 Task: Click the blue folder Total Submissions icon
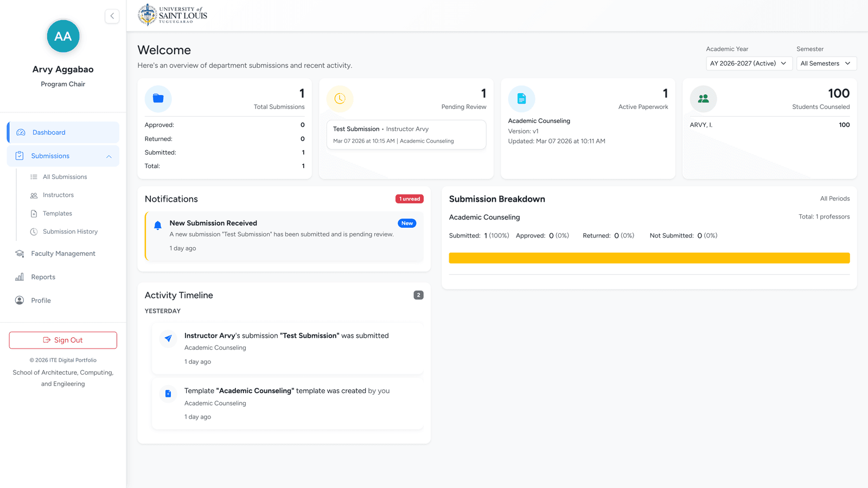(x=158, y=99)
